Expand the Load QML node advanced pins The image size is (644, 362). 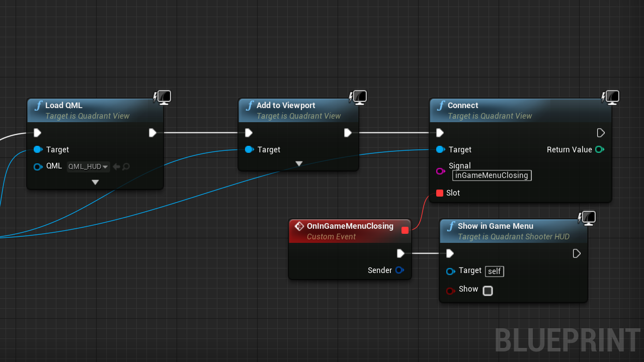click(95, 183)
